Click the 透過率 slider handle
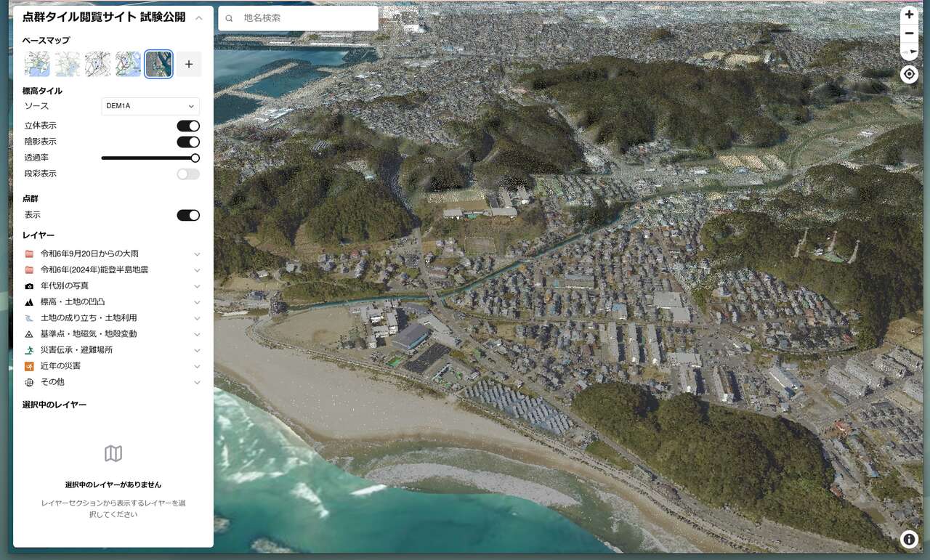The width and height of the screenshot is (930, 560). click(x=195, y=158)
